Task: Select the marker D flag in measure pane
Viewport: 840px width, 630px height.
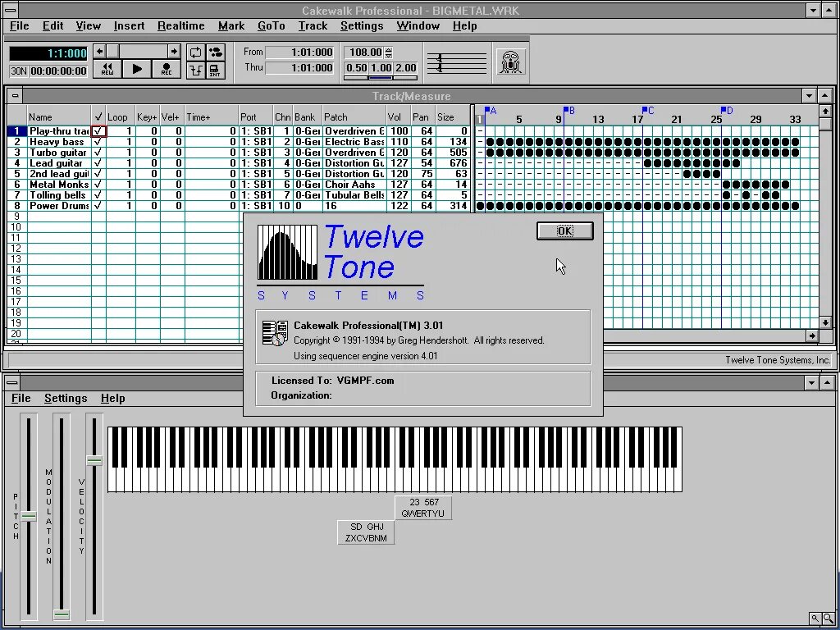Action: click(727, 111)
